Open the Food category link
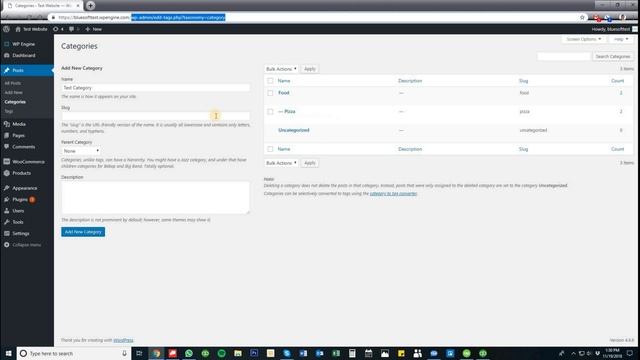640x360 pixels. [284, 93]
